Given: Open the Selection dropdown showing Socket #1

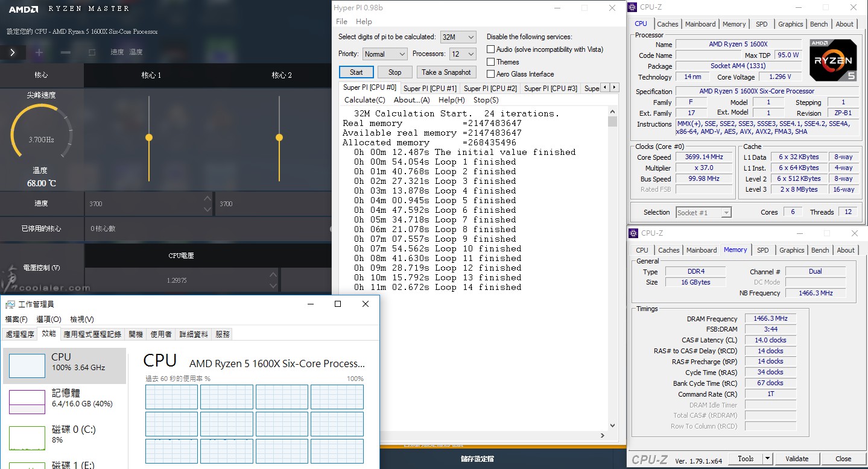Looking at the screenshot, I should (x=703, y=212).
